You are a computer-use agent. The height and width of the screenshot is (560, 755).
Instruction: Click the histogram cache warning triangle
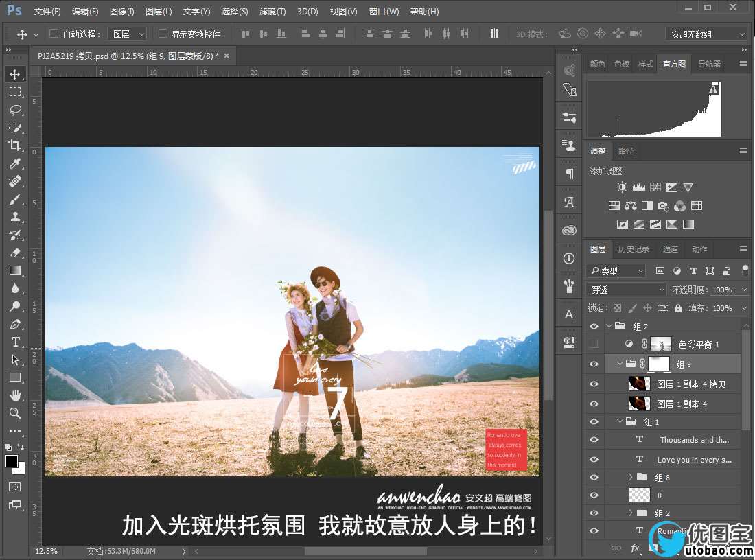point(714,89)
